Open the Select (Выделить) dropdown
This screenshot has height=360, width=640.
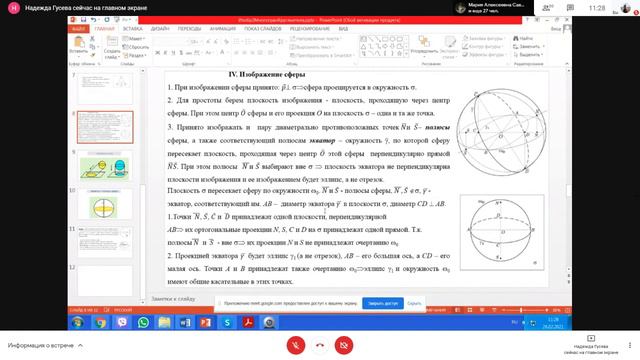(528, 55)
